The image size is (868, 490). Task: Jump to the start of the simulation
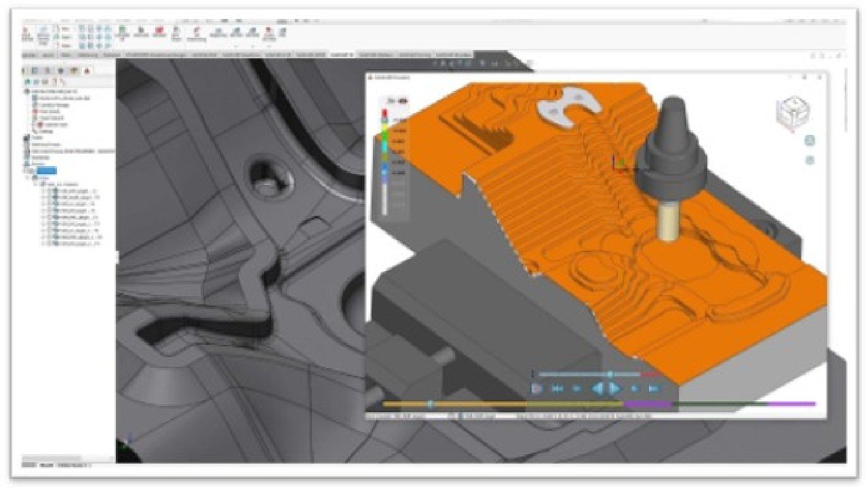(x=557, y=388)
